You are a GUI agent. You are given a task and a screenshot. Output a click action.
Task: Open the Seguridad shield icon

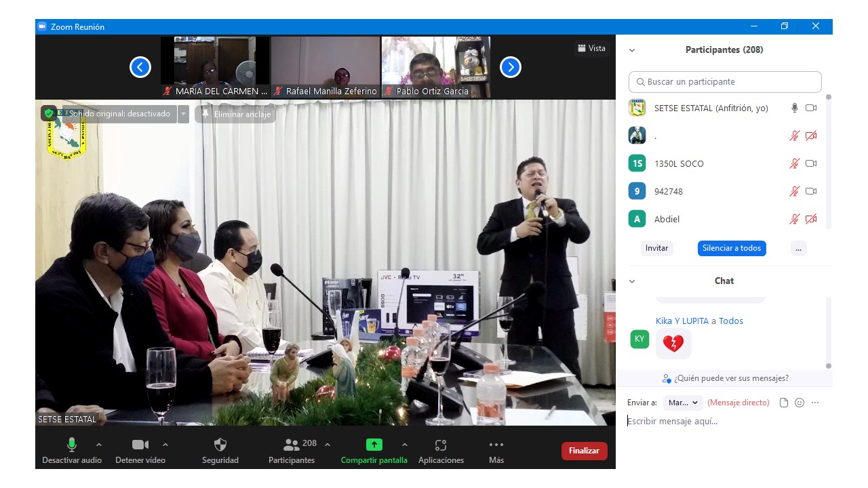(220, 445)
